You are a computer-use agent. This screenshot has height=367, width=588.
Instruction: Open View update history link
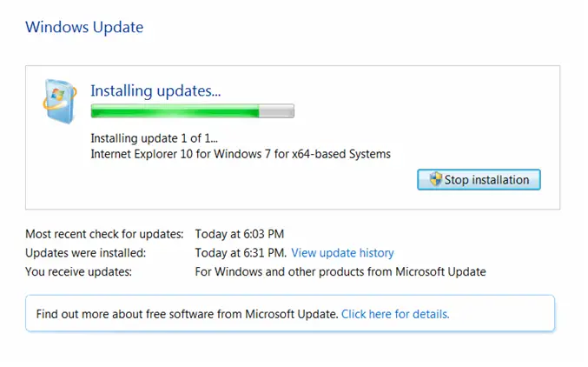(342, 253)
